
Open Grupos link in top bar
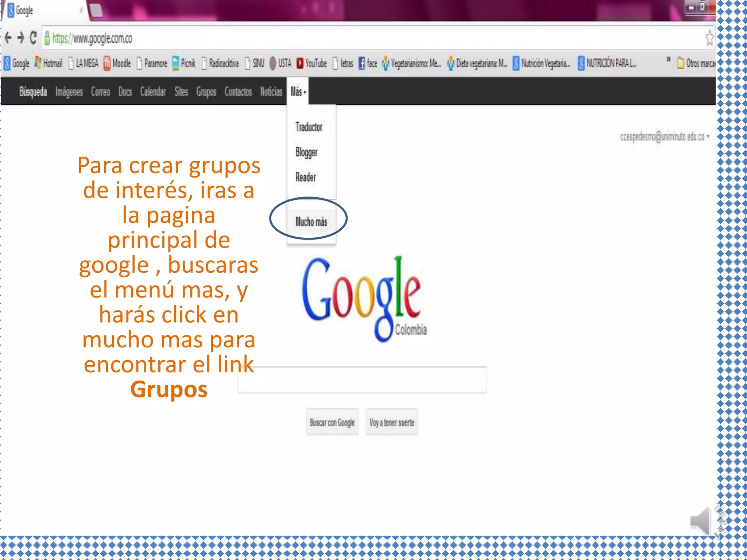[206, 92]
